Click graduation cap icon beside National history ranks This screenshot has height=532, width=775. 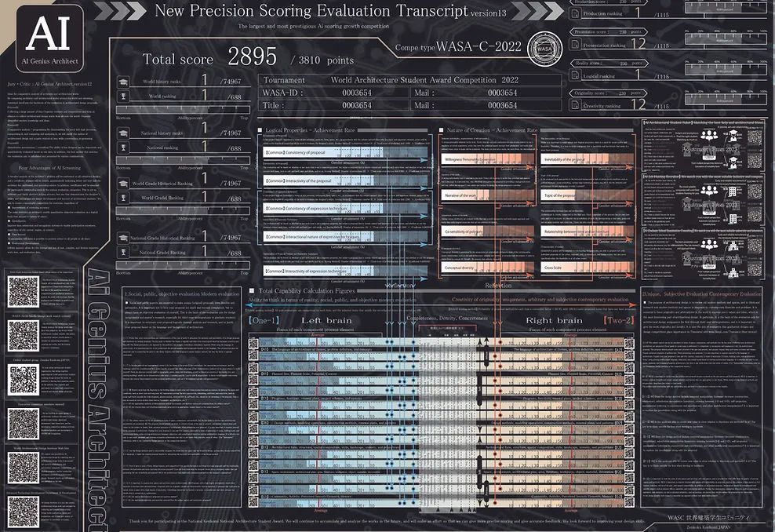[123, 133]
